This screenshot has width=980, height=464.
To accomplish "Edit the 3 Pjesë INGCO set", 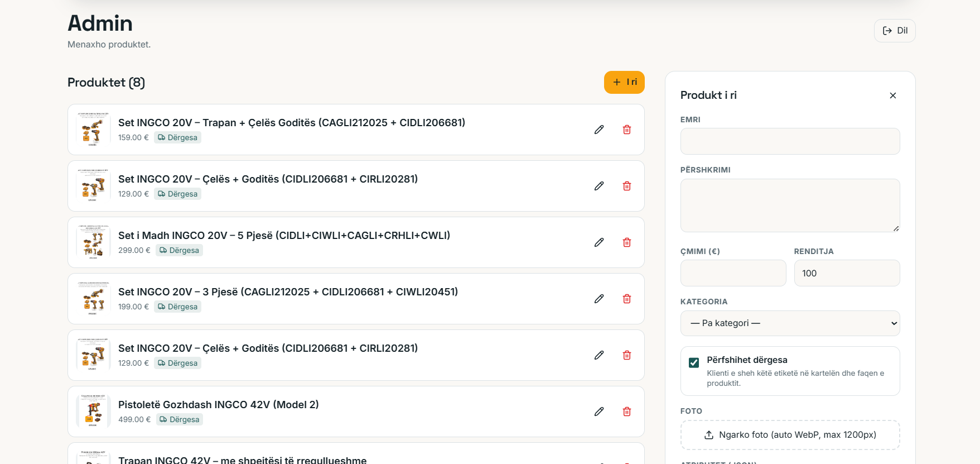I will (x=599, y=299).
